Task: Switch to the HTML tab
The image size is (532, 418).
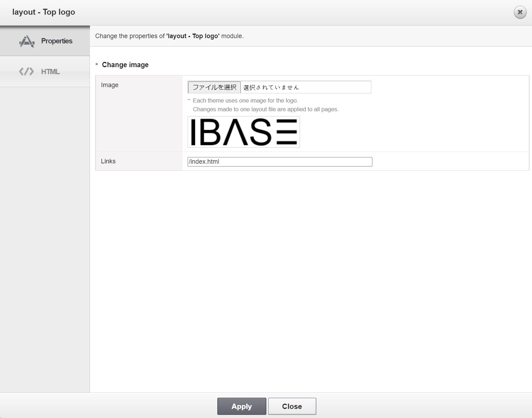Action: [45, 72]
